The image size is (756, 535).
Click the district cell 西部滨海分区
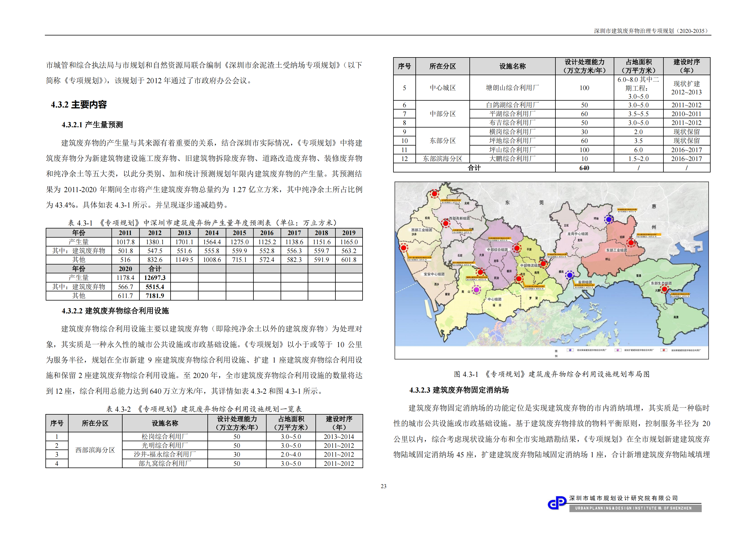pyautogui.click(x=95, y=450)
